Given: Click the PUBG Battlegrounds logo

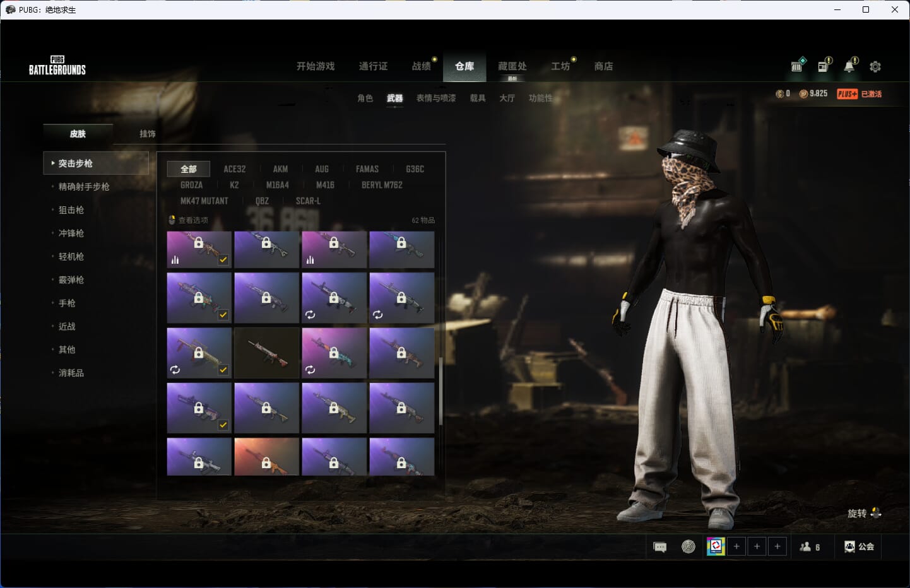Looking at the screenshot, I should coord(57,66).
